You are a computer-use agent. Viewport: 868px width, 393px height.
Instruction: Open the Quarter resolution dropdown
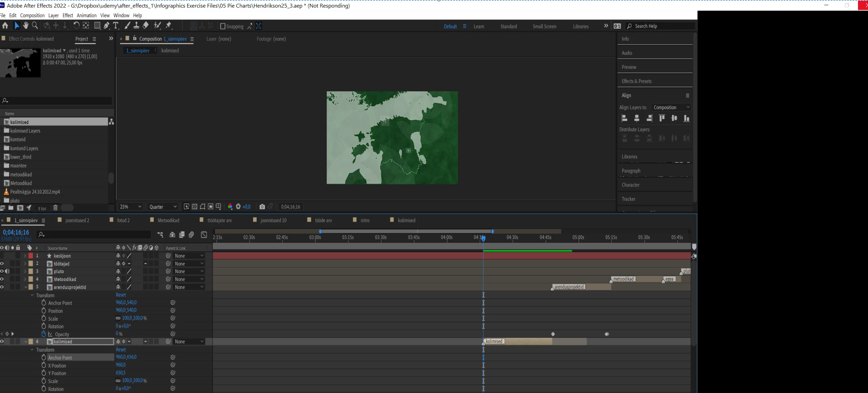coord(163,207)
